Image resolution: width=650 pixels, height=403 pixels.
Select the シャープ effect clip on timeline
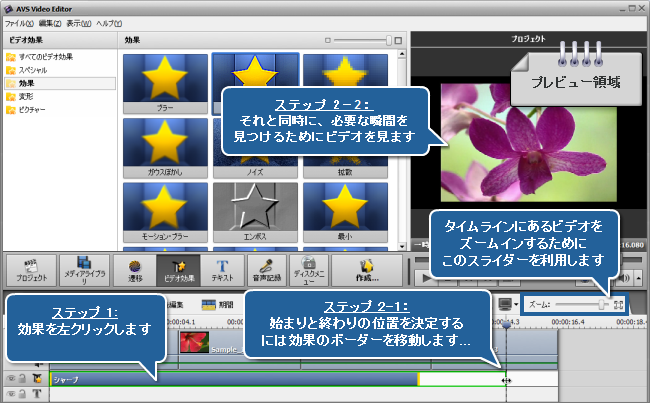pyautogui.click(x=234, y=379)
